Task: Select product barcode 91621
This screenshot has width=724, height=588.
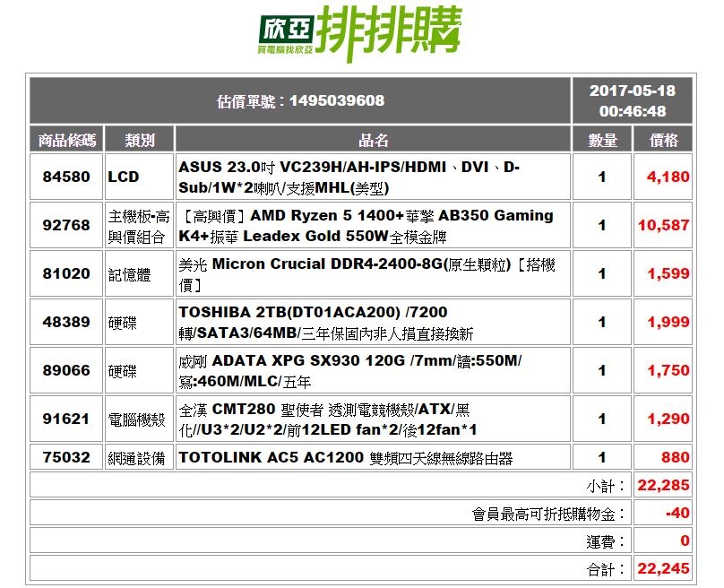Action: [x=66, y=419]
